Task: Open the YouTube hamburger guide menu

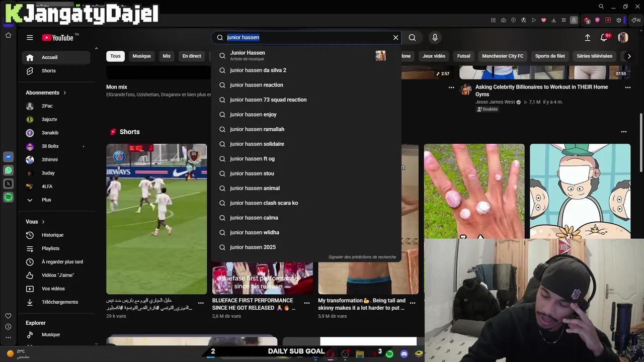Action: (x=30, y=38)
